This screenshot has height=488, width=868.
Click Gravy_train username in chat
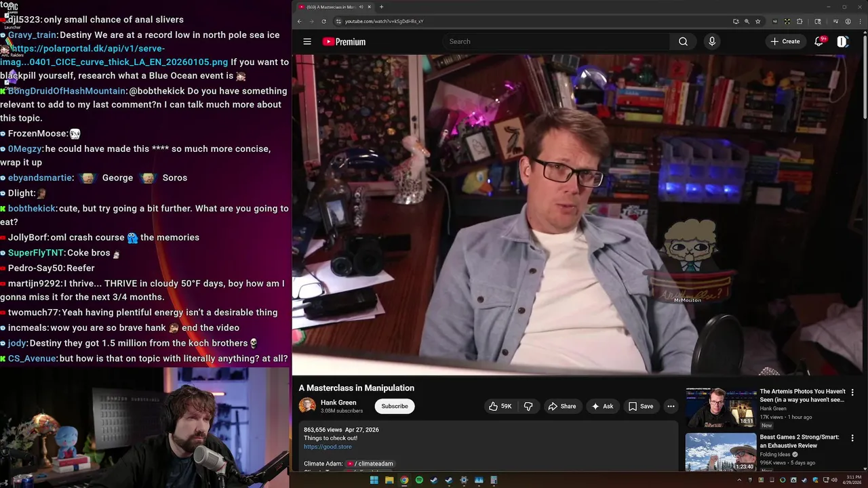pyautogui.click(x=33, y=35)
